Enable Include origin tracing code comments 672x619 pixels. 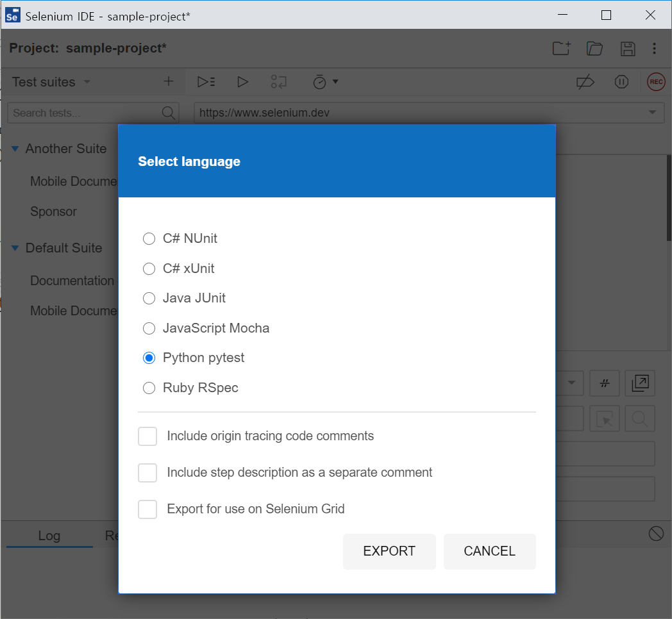click(x=147, y=436)
